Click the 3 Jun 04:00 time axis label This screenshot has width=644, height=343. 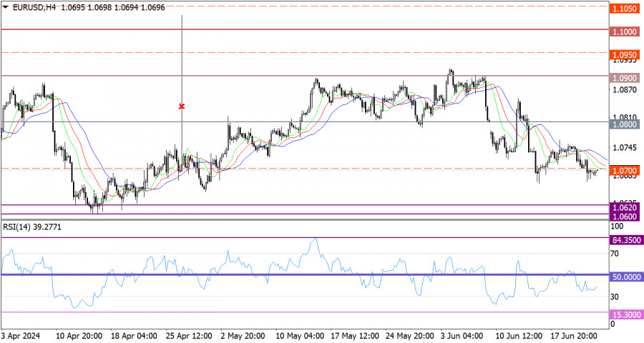pos(462,336)
